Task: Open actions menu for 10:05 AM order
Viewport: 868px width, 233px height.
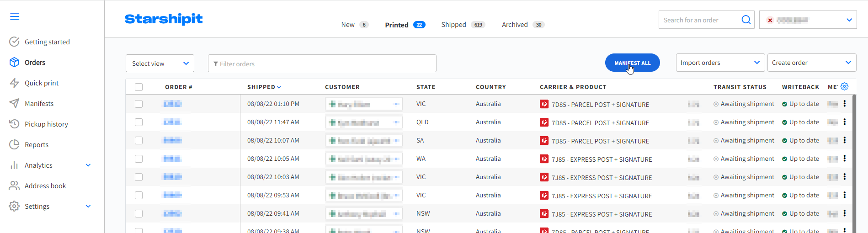Action: (845, 159)
